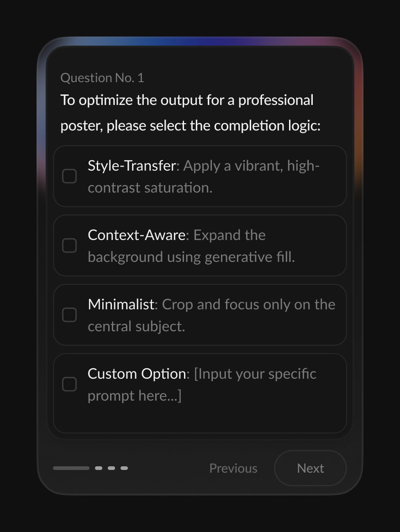Click the "Custom Option" title text
400x532 pixels.
[x=137, y=374]
